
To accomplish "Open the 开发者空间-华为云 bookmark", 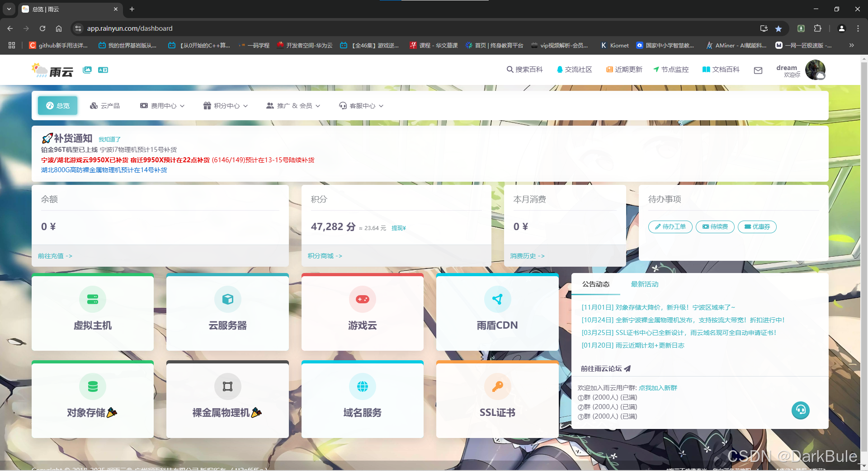I will click(304, 45).
